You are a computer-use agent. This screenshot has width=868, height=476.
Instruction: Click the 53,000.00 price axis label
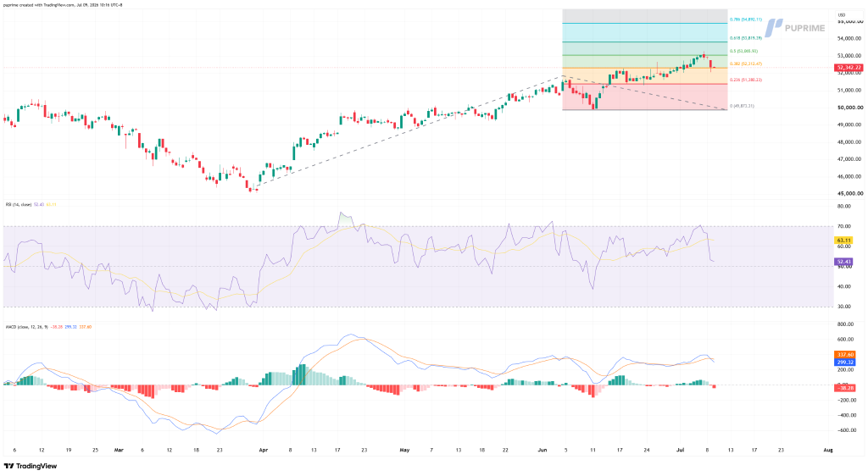click(849, 56)
